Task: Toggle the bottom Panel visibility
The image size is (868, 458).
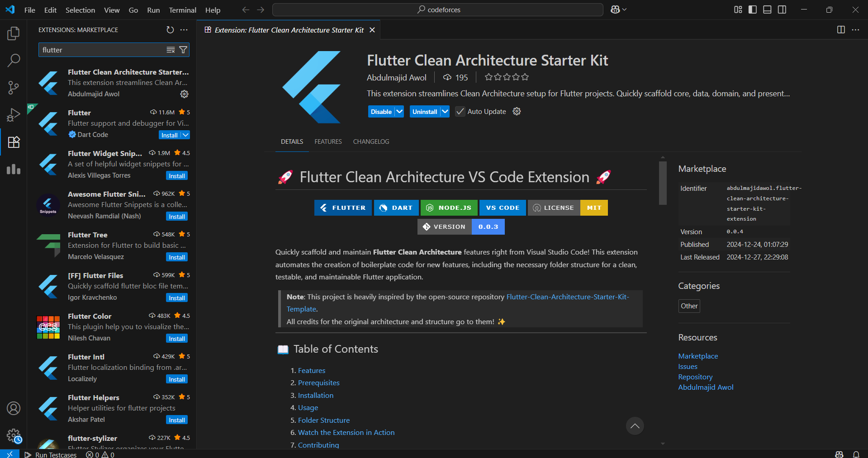Action: [x=767, y=9]
